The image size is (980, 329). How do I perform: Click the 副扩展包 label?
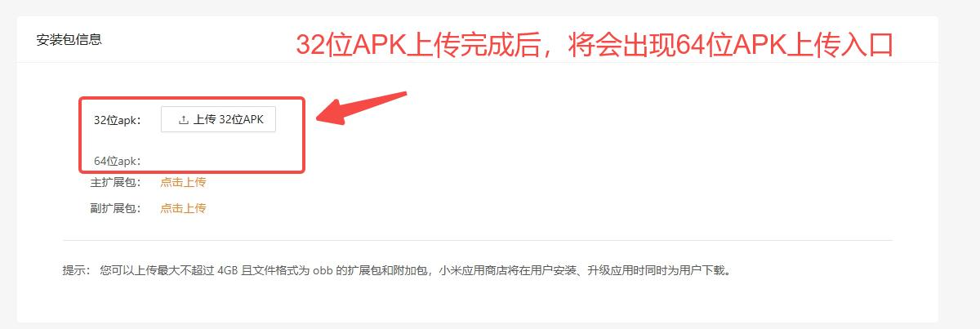point(115,208)
